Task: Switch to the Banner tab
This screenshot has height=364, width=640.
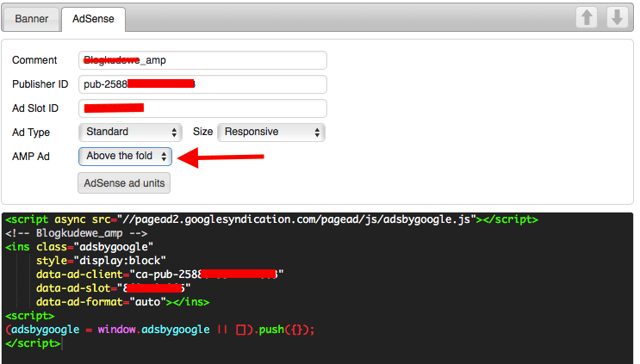Action: [31, 19]
